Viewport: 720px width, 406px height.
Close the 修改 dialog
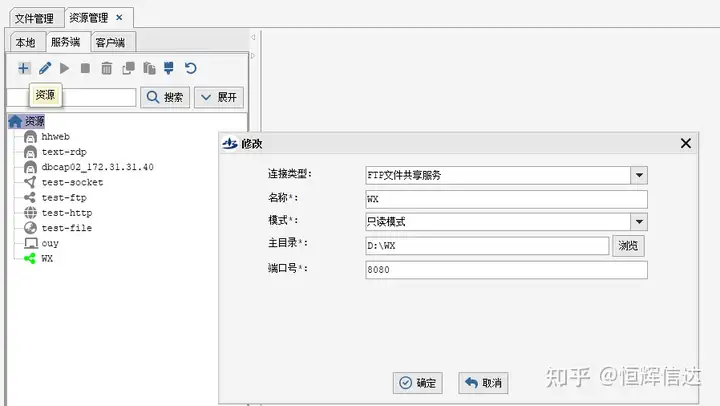coord(686,143)
